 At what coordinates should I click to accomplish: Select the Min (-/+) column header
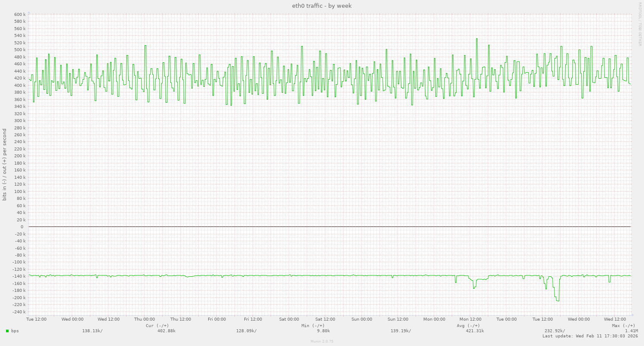click(313, 325)
